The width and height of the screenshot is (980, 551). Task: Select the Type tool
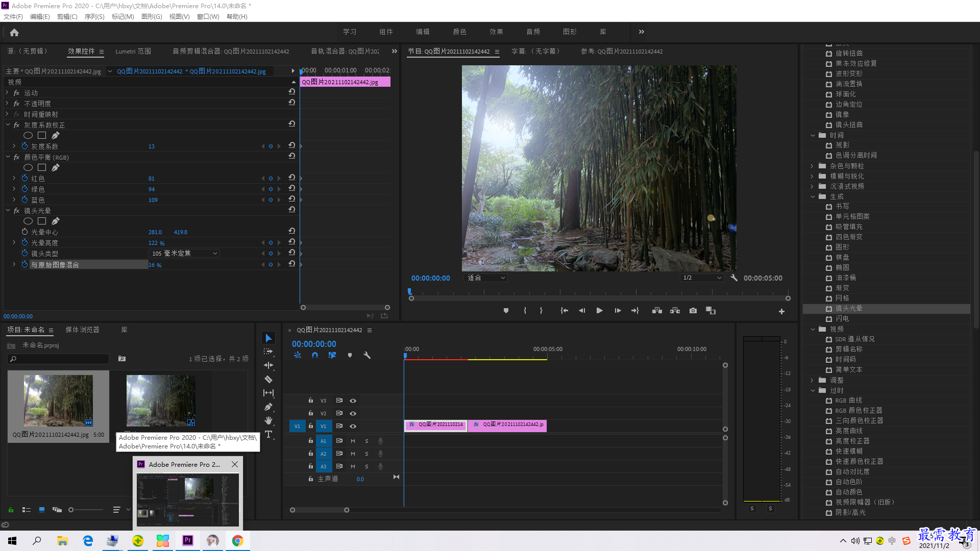(268, 434)
